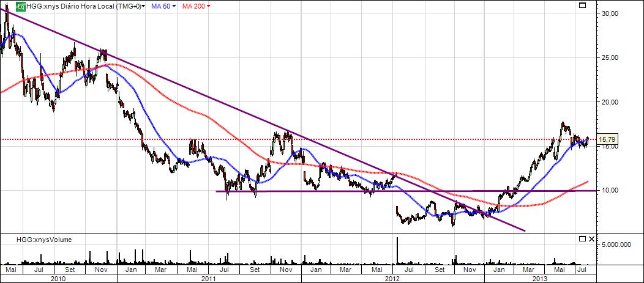Maximize the HGG:xnys Volume panel
Screen dimensions: 644x283
click(x=582, y=239)
